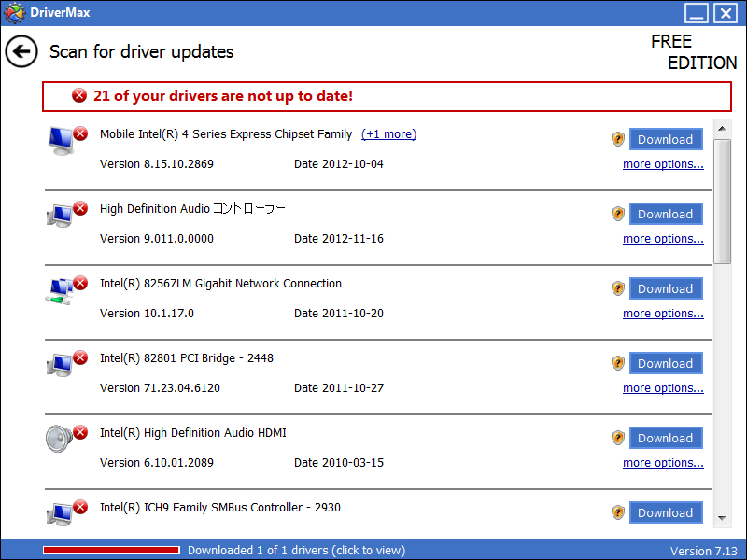Click the shield icon beside HD Audio controller Download
747x560 pixels.
(618, 214)
